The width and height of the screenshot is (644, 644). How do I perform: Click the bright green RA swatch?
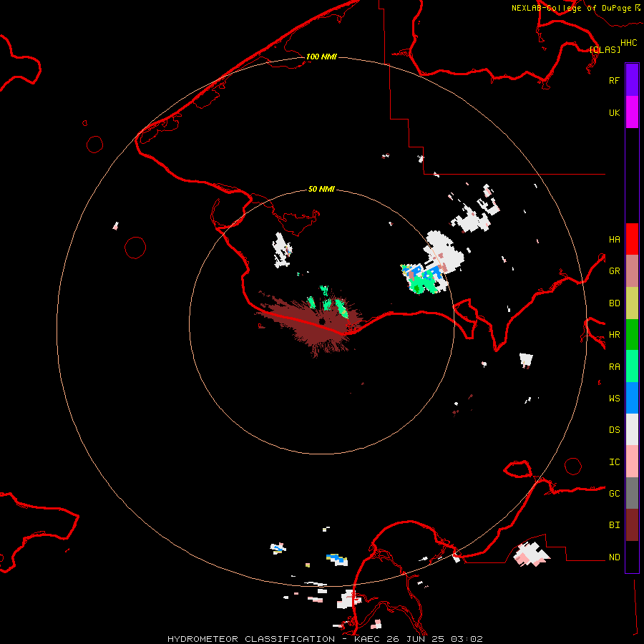632,366
